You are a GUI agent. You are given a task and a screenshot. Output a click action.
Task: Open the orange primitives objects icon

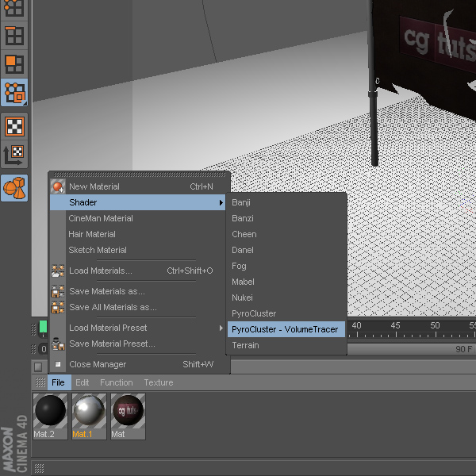(x=14, y=188)
